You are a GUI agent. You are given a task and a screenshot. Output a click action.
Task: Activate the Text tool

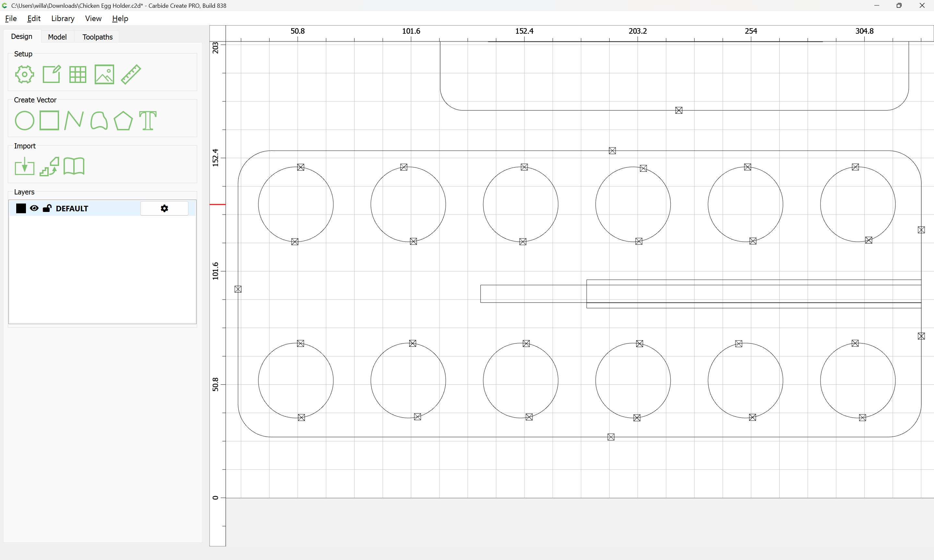[x=148, y=121]
